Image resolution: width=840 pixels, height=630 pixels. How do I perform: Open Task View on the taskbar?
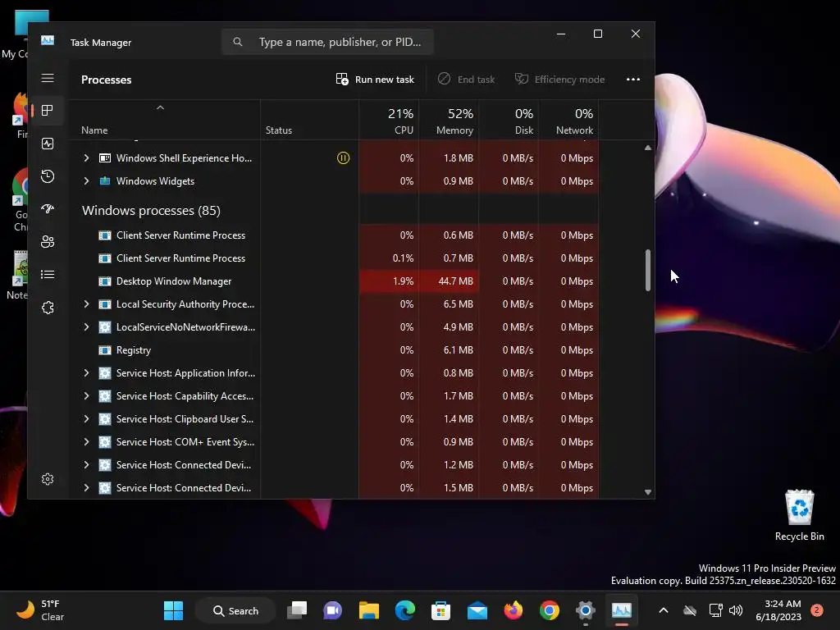pyautogui.click(x=297, y=610)
